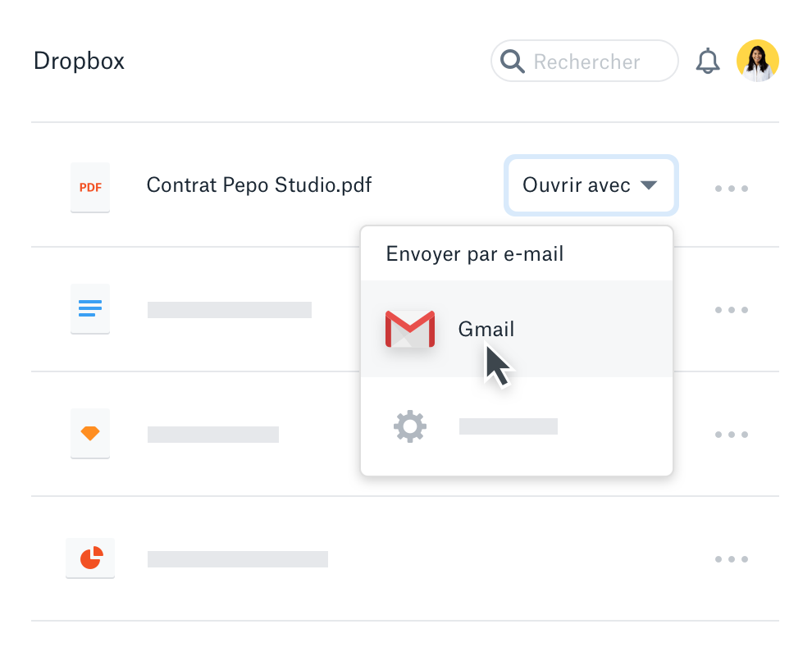The width and height of the screenshot is (812, 656).
Task: Open more options for Contrat Pepo Studio.pdf
Action: [x=732, y=189]
